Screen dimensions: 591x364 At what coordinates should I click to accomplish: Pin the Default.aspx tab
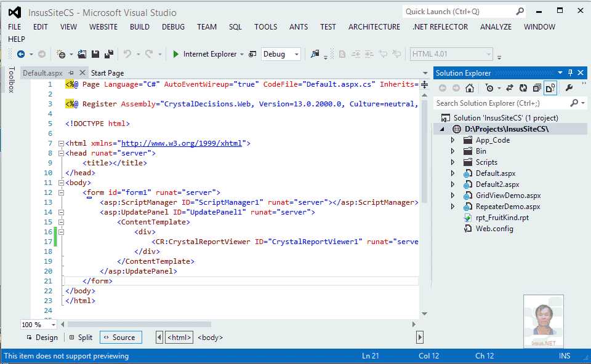click(71, 73)
